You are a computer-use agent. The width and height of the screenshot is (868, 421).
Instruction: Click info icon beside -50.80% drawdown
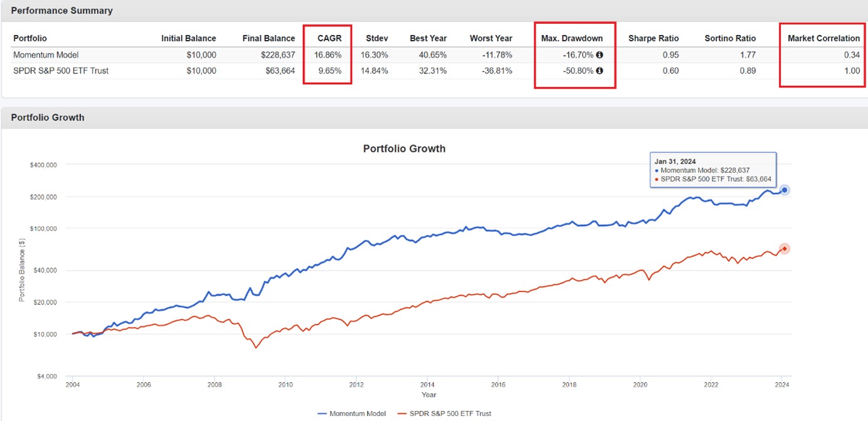point(600,71)
